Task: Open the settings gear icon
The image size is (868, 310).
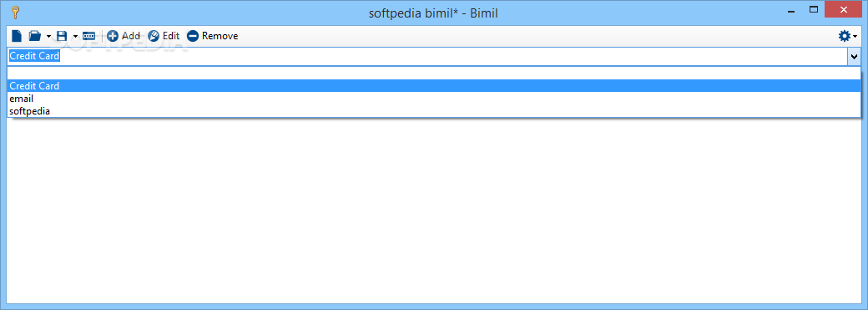Action: [x=844, y=36]
